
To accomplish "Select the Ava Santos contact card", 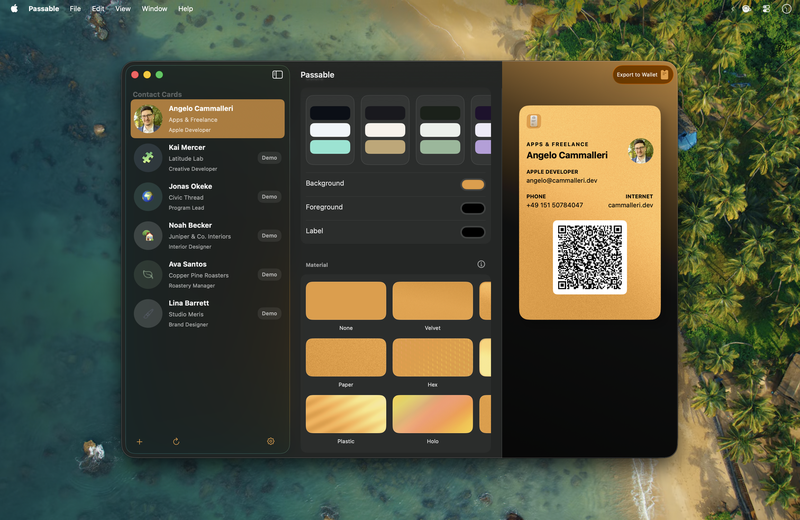I will coord(208,275).
